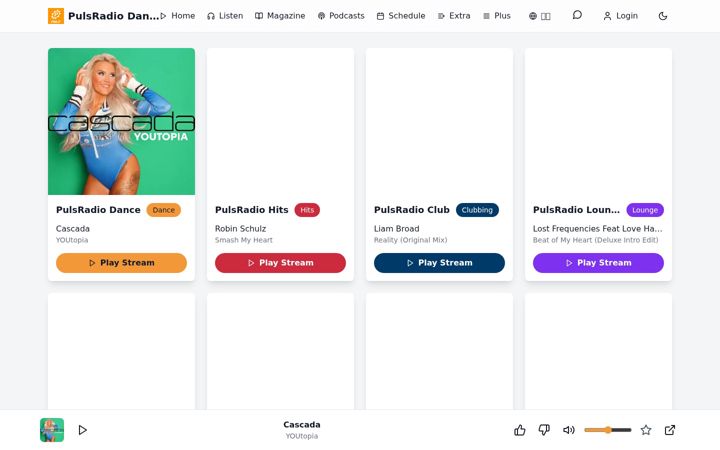Open the Listen menu item
720x450 pixels.
tap(225, 16)
